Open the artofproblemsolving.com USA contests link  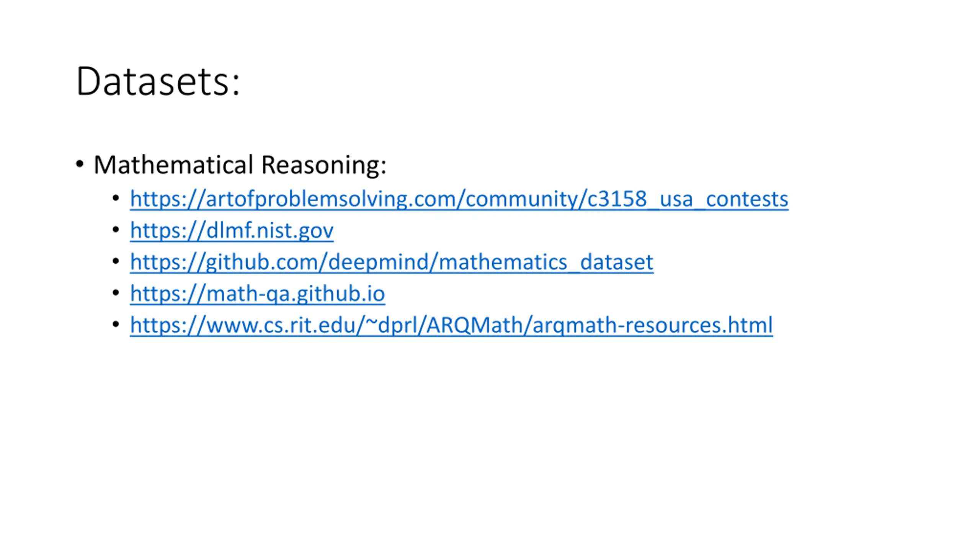pos(459,199)
